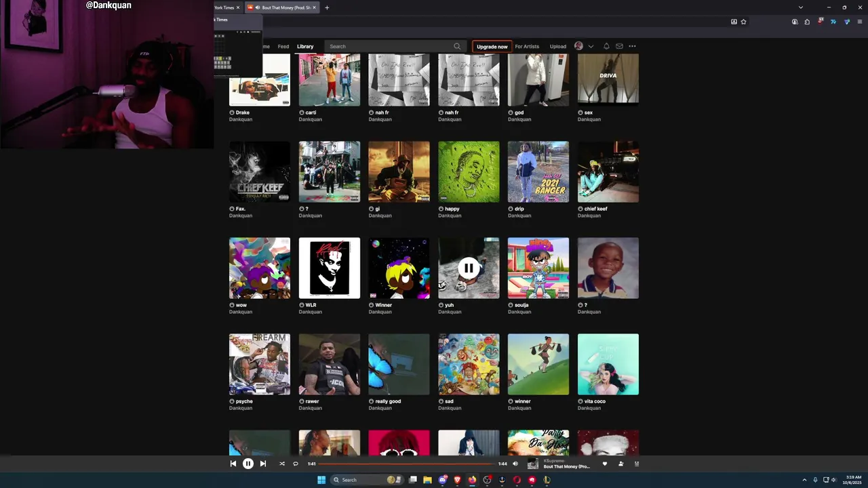Skip to the next track
868x488 pixels.
click(x=263, y=464)
